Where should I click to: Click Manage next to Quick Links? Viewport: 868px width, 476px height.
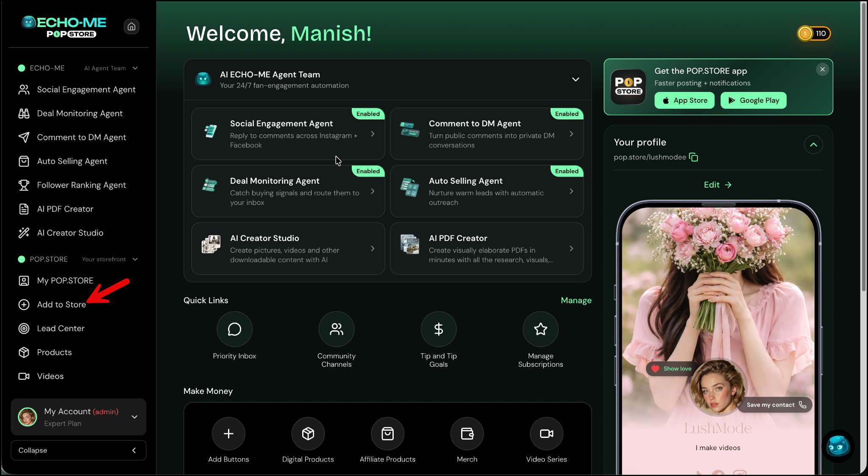tap(576, 300)
